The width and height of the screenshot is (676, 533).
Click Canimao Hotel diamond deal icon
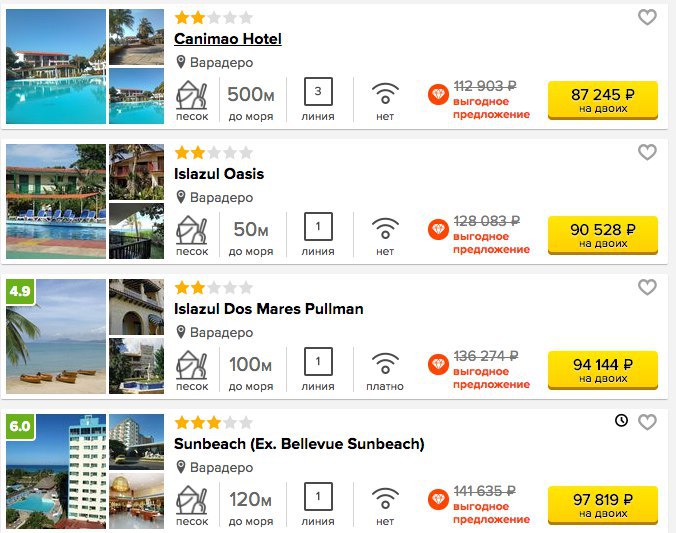(x=438, y=94)
